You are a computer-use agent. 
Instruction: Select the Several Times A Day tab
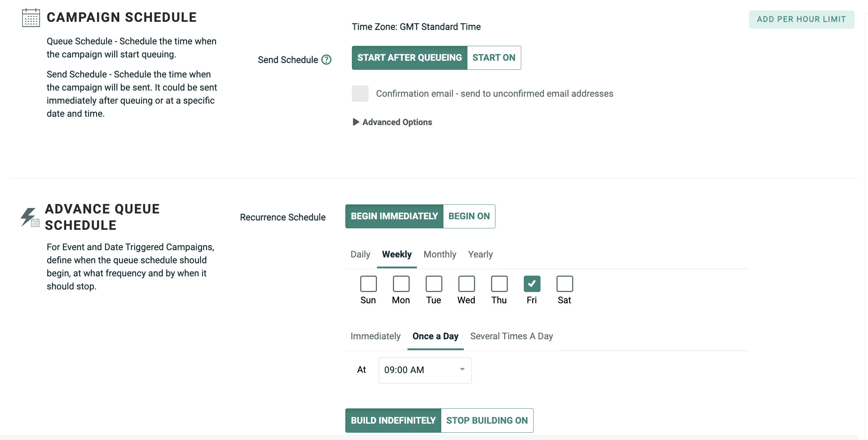coord(511,336)
